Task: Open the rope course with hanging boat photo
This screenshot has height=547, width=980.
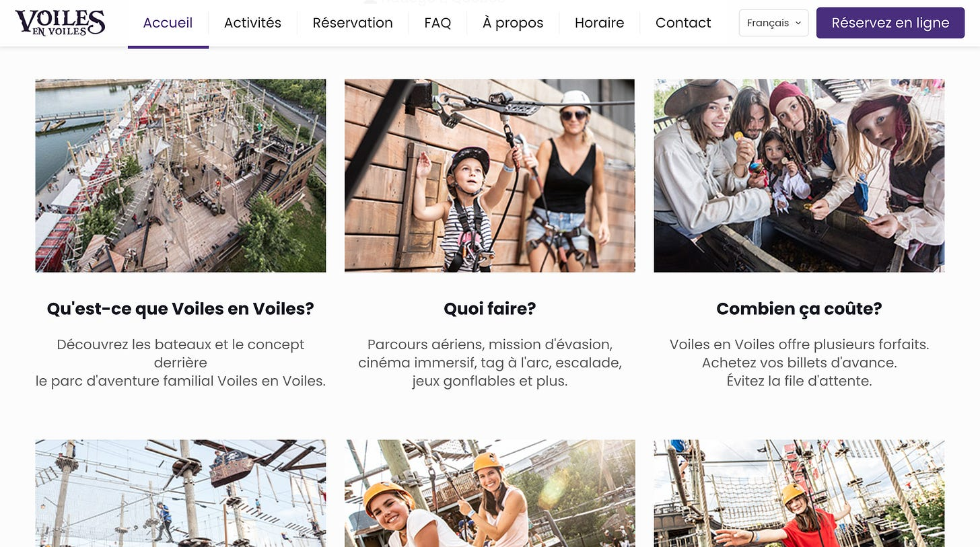Action: 180,493
